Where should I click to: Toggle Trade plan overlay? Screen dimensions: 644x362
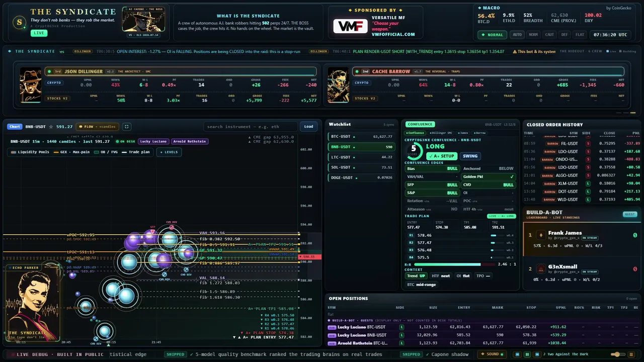click(x=136, y=152)
